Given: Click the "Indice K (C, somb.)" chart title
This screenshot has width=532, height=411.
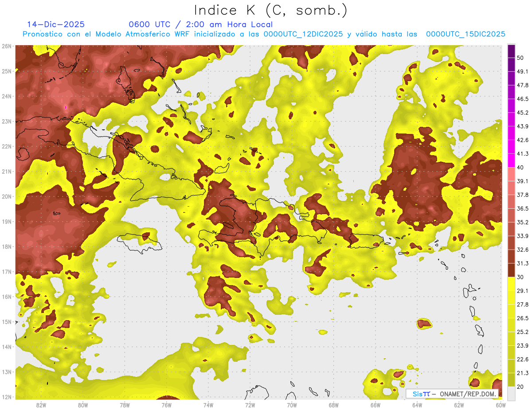Looking at the screenshot, I should point(270,10).
